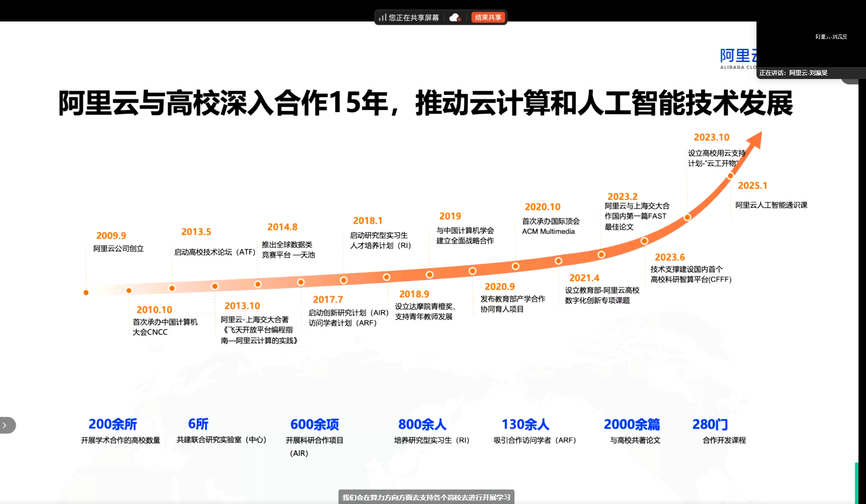Screen dimensions: 866x504
Task: Click the 您正在共享屏幕 status label
Action: (x=413, y=17)
